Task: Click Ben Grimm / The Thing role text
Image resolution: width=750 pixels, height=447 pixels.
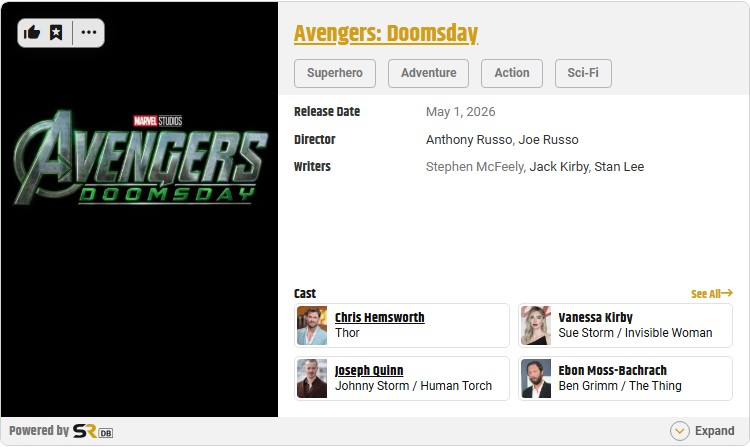Action: tap(620, 386)
